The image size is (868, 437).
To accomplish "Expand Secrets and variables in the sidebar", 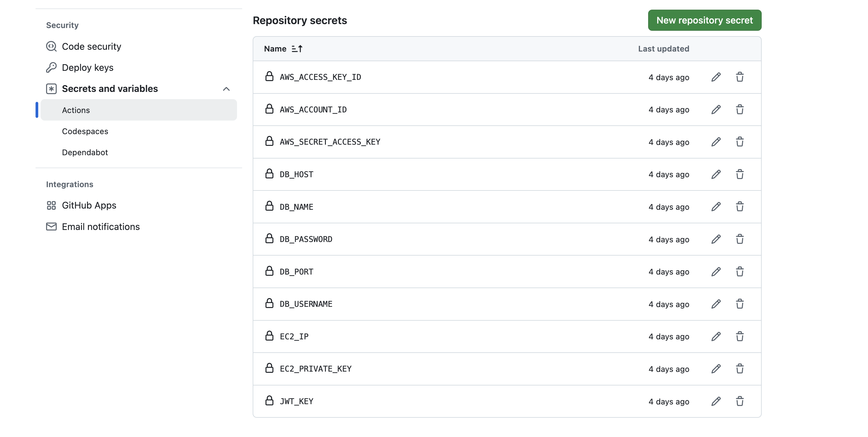I will 110,89.
